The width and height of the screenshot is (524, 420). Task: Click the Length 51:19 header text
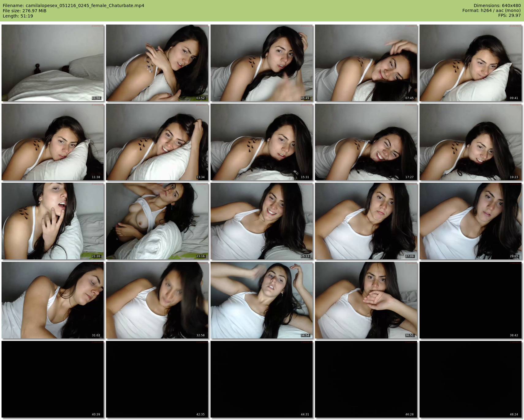(x=18, y=16)
